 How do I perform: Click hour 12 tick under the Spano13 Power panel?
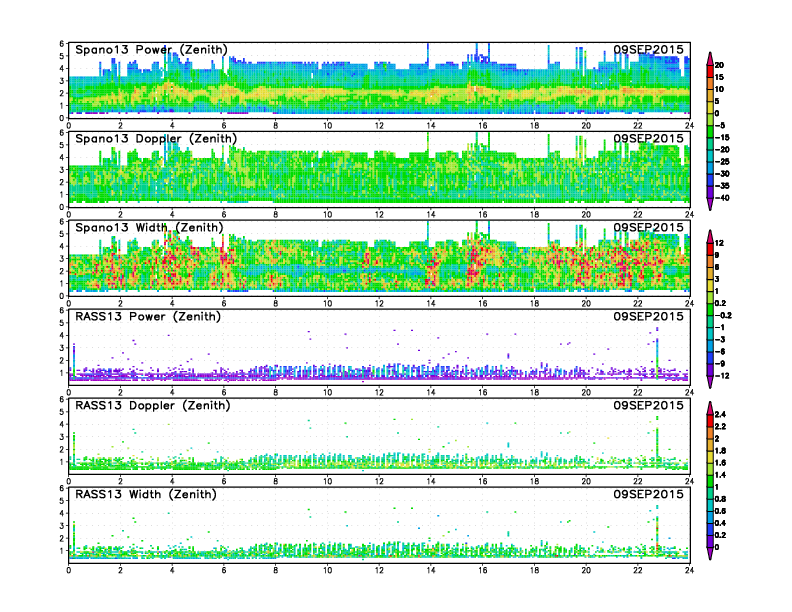[x=379, y=126]
